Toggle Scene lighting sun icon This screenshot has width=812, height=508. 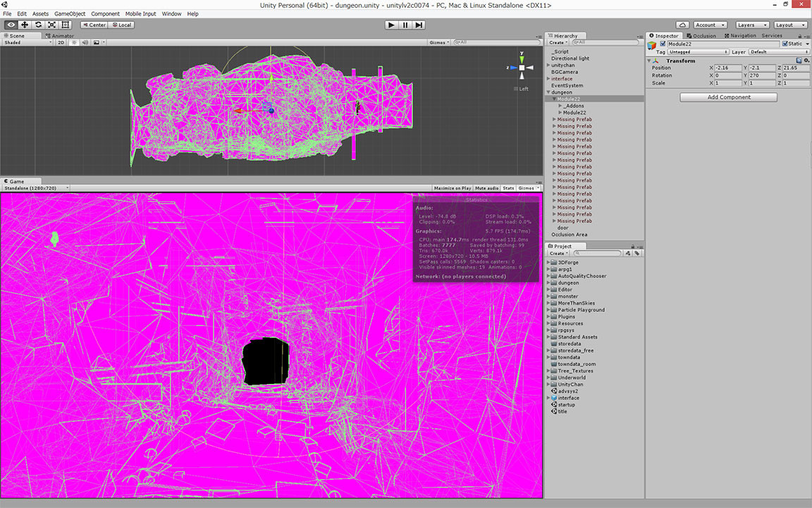tap(73, 42)
